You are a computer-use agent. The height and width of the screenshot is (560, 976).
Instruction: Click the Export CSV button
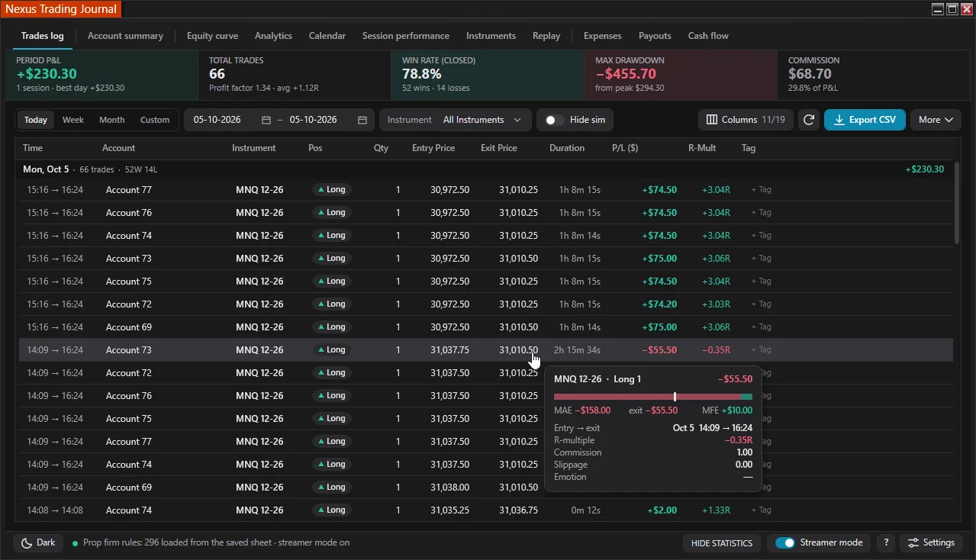point(865,120)
